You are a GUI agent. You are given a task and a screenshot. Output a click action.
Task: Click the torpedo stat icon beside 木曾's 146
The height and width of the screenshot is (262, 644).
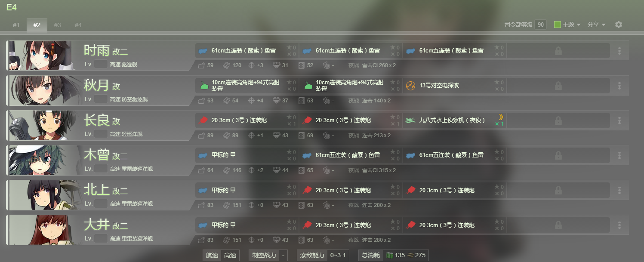226,170
